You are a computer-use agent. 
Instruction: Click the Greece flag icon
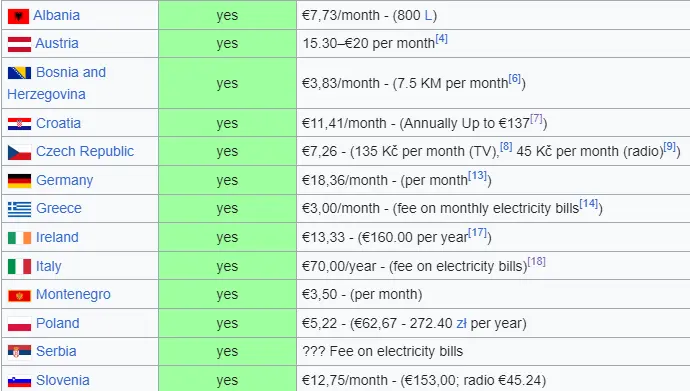pyautogui.click(x=19, y=209)
